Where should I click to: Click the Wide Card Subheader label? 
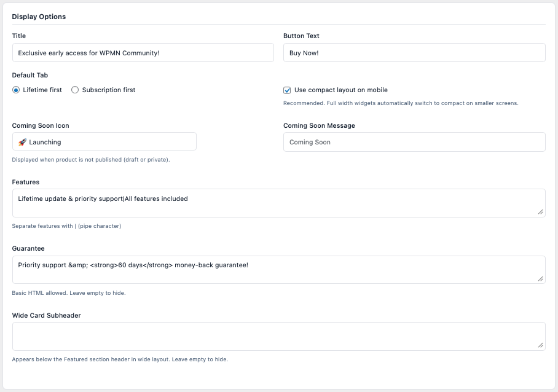click(46, 315)
